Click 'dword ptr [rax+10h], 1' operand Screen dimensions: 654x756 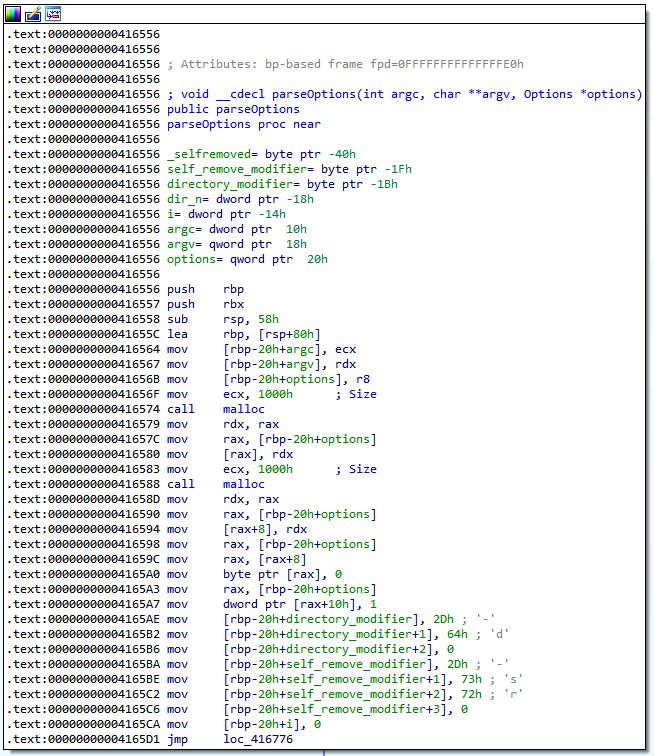coord(300,604)
